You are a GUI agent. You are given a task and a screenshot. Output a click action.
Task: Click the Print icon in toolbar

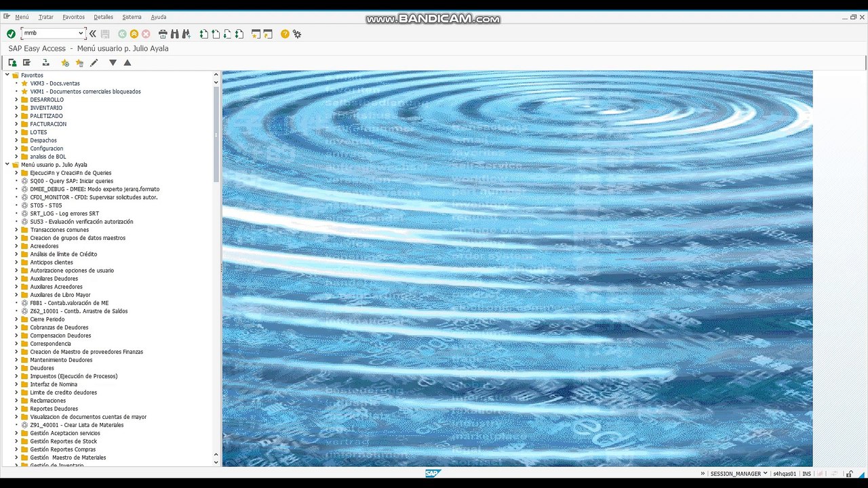163,34
